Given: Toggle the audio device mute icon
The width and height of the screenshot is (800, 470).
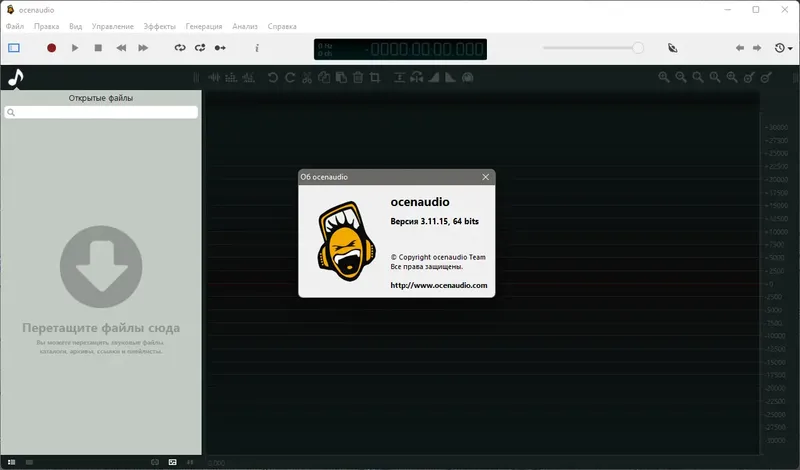Looking at the screenshot, I should click(x=672, y=48).
